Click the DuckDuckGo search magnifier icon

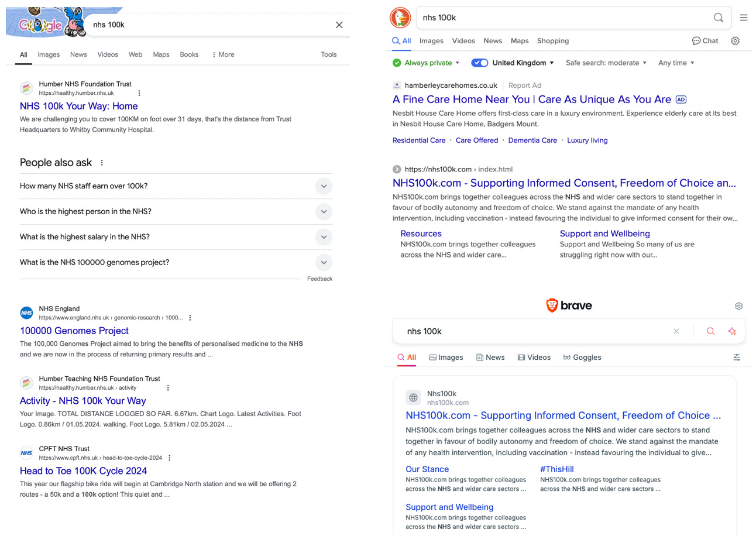[719, 18]
